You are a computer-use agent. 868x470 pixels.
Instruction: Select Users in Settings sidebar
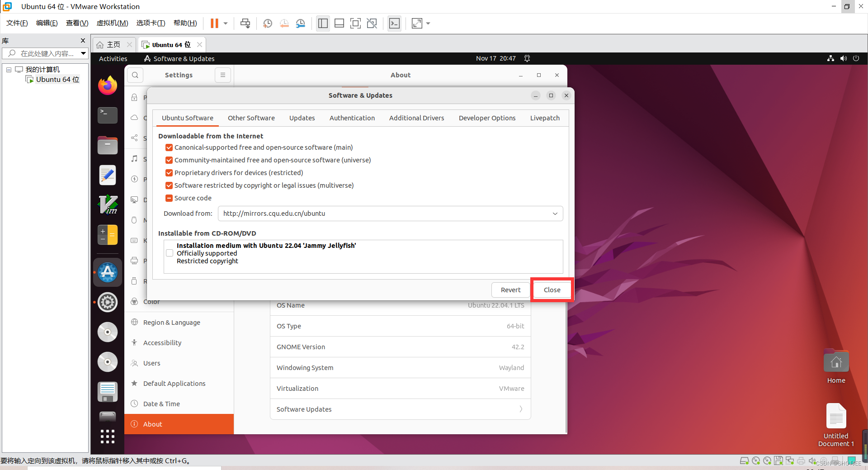pos(179,363)
